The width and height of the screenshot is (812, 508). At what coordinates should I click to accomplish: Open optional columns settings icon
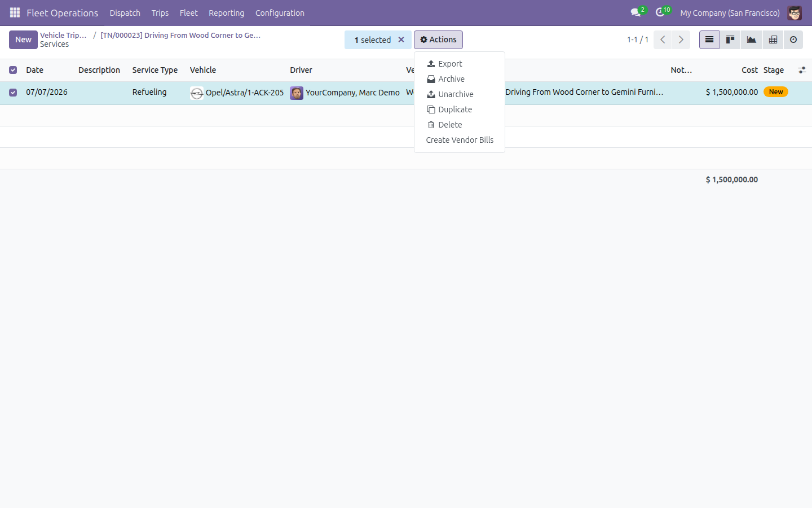pos(802,70)
